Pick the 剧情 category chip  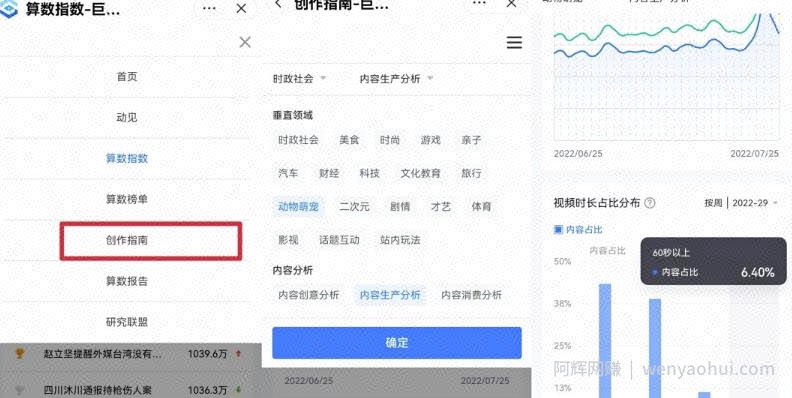click(400, 207)
